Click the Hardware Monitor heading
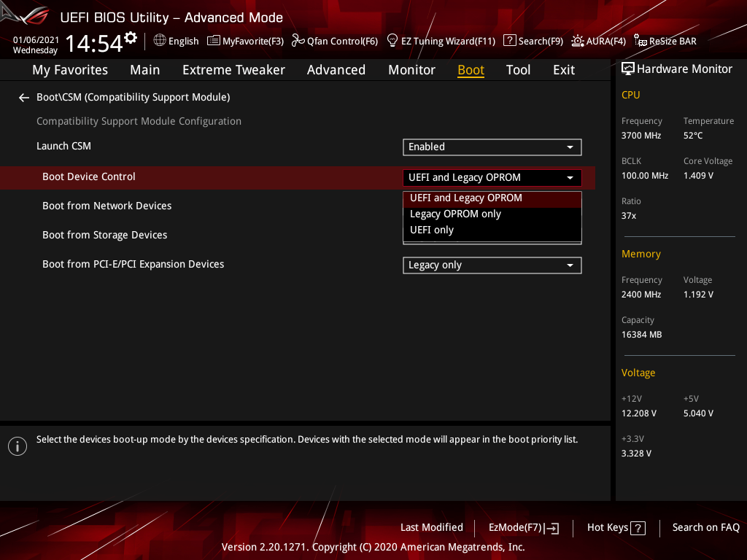This screenshot has height=560, width=747. click(684, 69)
